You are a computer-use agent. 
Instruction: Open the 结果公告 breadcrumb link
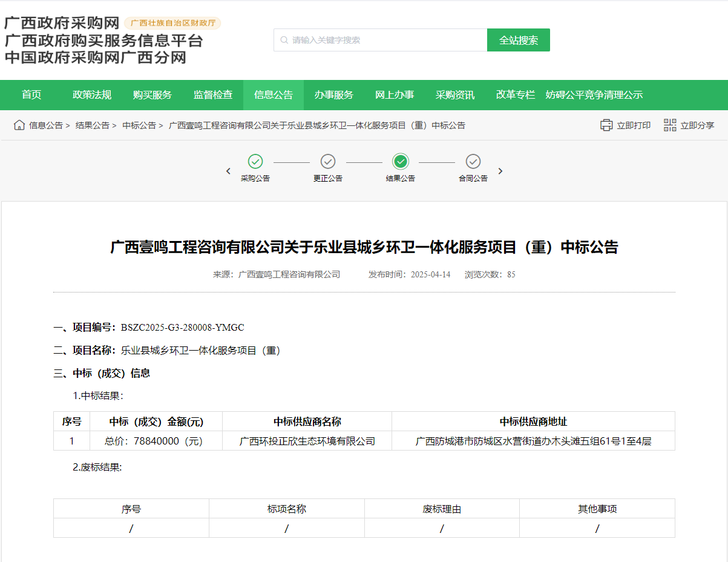coord(93,125)
